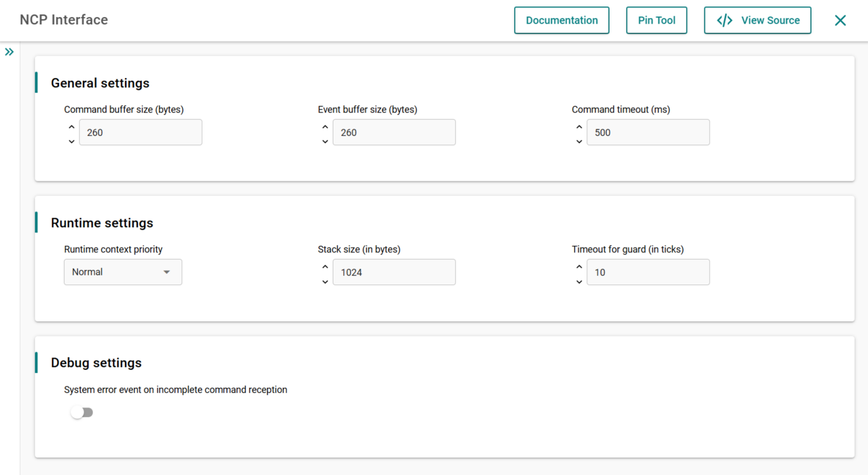The image size is (868, 475).
Task: Open Runtime context priority dropdown
Action: [123, 272]
